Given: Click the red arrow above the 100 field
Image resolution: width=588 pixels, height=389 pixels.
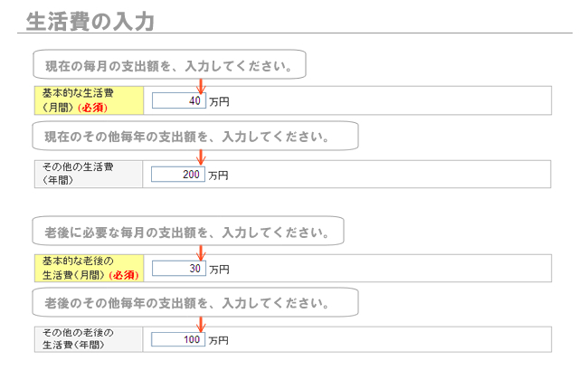Looking at the screenshot, I should pos(201,325).
